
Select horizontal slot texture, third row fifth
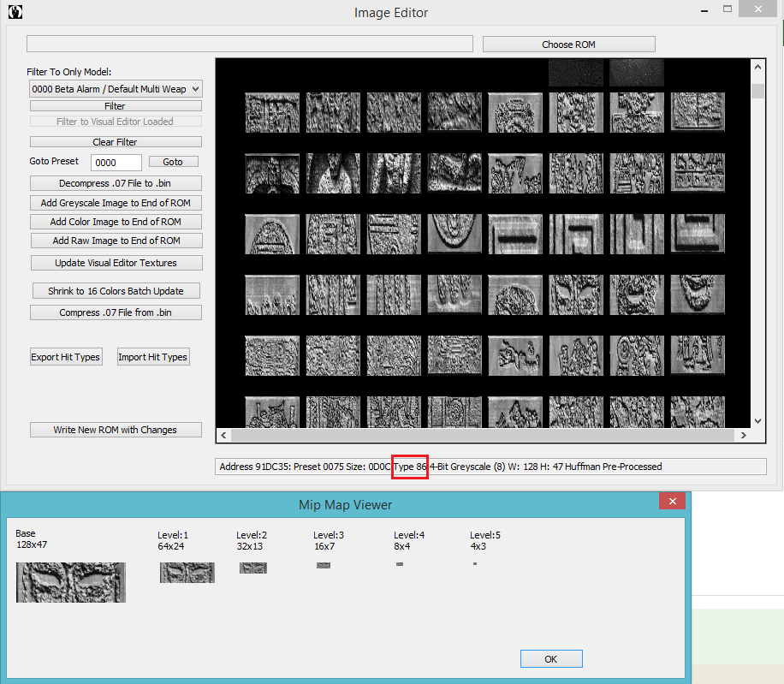515,234
